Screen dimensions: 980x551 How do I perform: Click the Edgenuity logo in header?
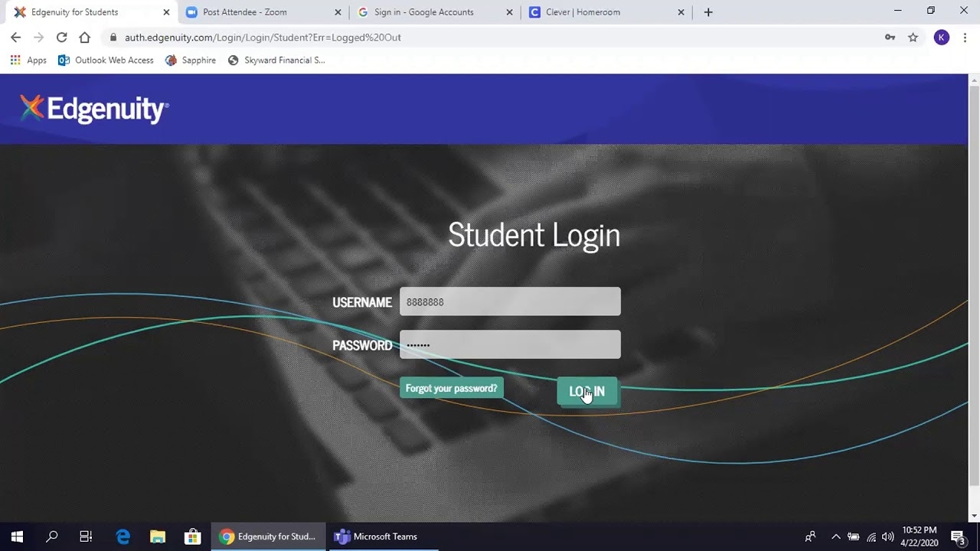[x=94, y=109]
